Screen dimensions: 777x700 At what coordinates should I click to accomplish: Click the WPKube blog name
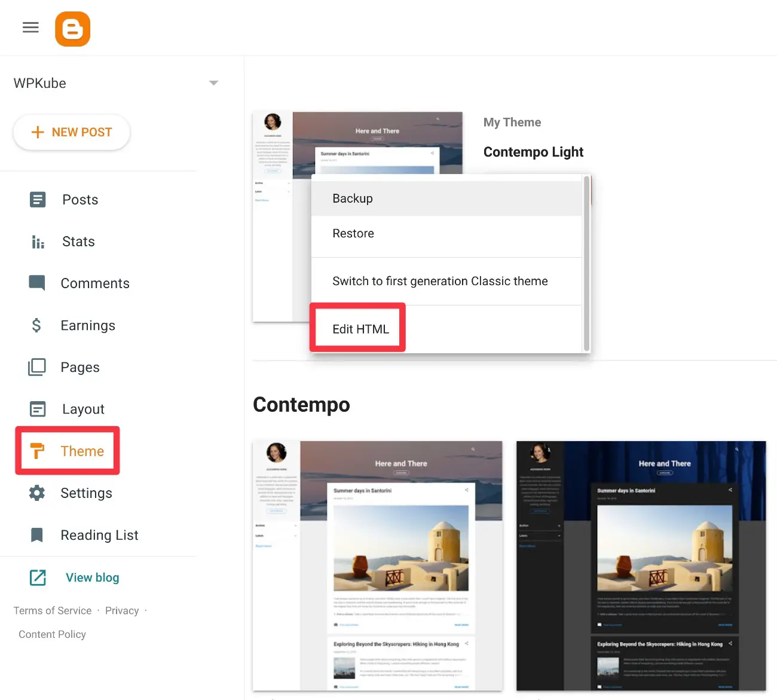click(40, 83)
